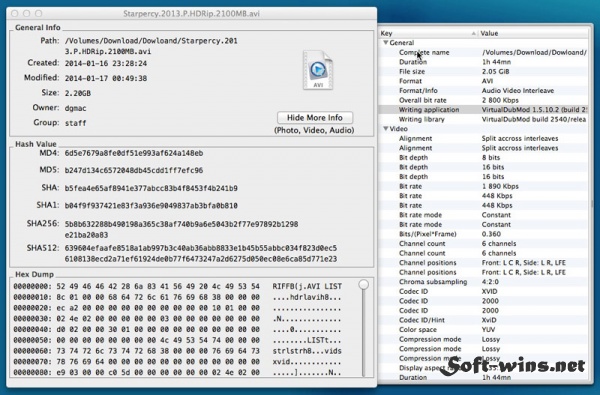This screenshot has height=395, width=600.
Task: Select the Complete name row
Action: (x=483, y=52)
